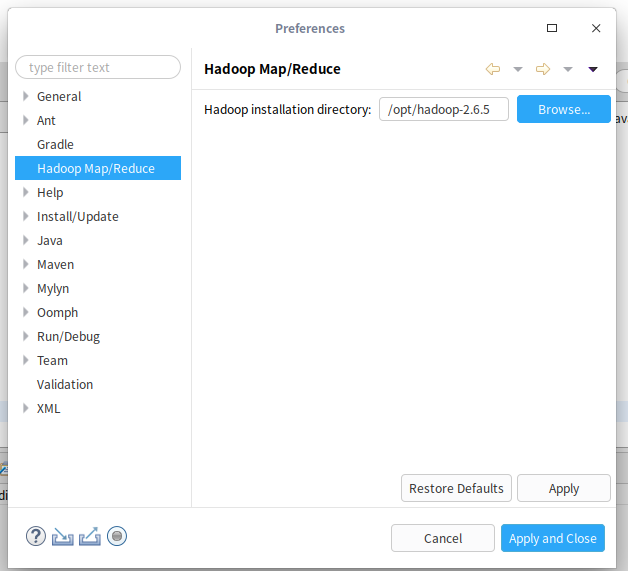Select the Install/Update label in tree

point(78,217)
